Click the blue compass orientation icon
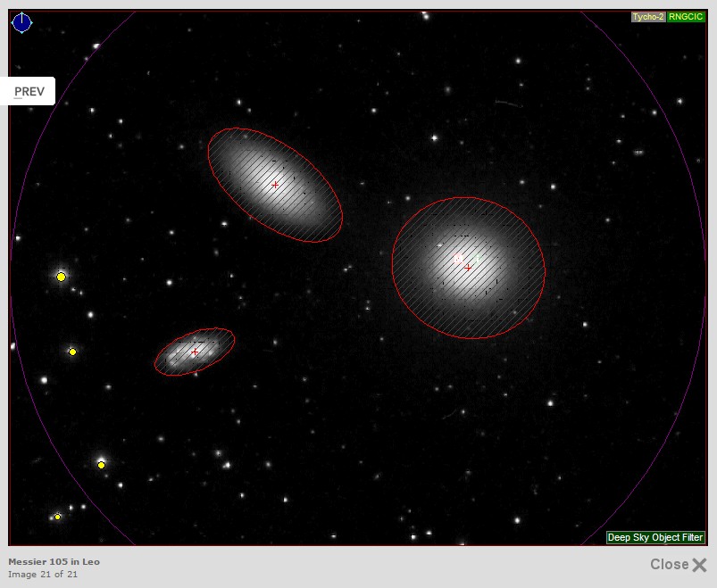717x588 pixels. [x=22, y=23]
